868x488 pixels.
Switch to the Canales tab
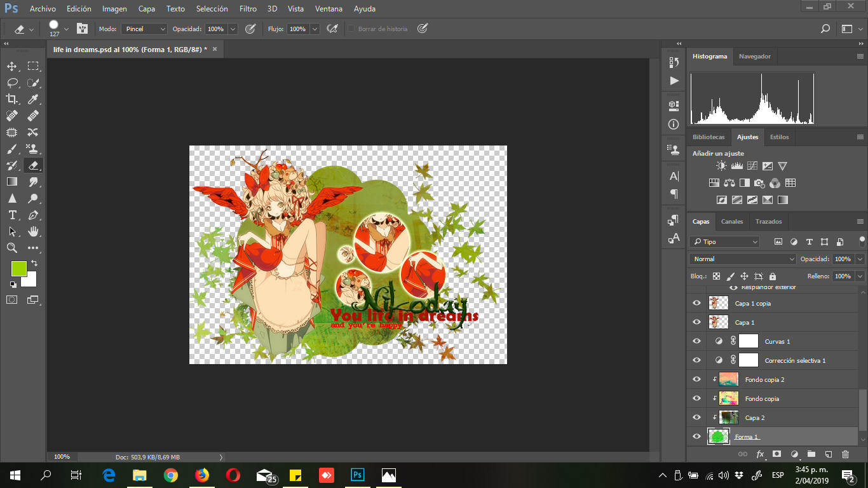732,221
